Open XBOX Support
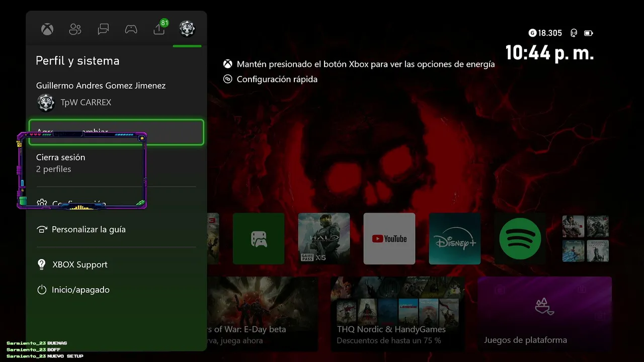Screen dimensions: 644x362 116,264
